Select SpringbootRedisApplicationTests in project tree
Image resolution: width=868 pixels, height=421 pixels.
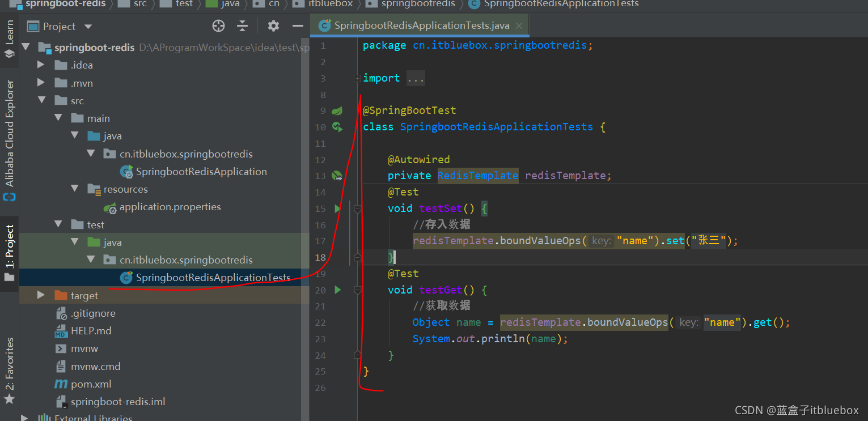[x=213, y=278]
